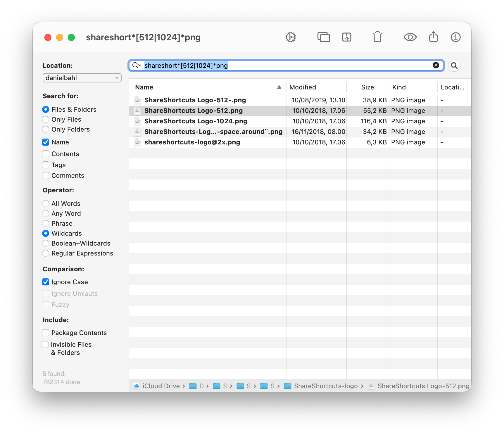Image resolution: width=504 pixels, height=435 pixels.
Task: Enable the Contents checkbox
Action: tap(46, 154)
